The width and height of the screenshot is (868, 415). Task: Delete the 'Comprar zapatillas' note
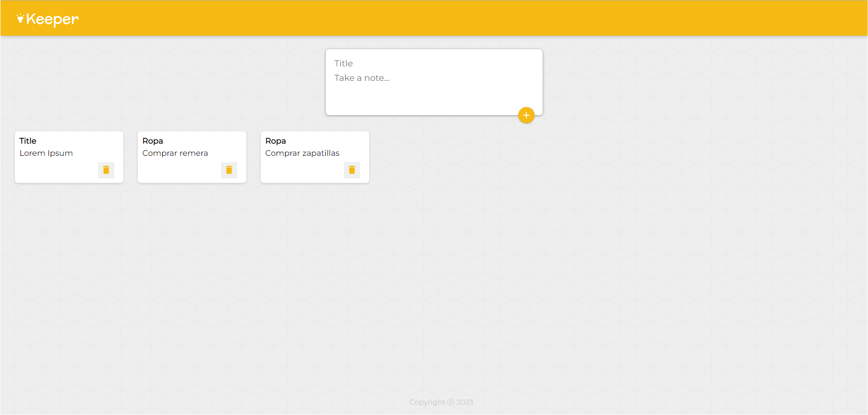pos(352,170)
